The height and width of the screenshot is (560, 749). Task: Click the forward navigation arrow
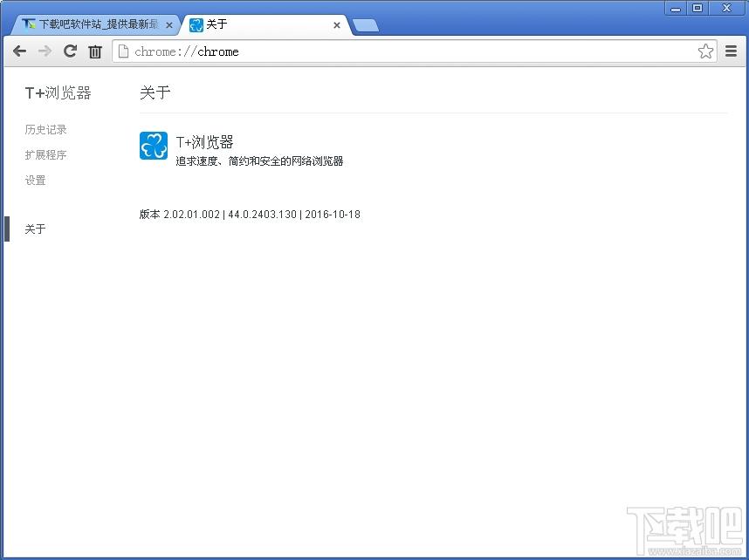pos(45,51)
